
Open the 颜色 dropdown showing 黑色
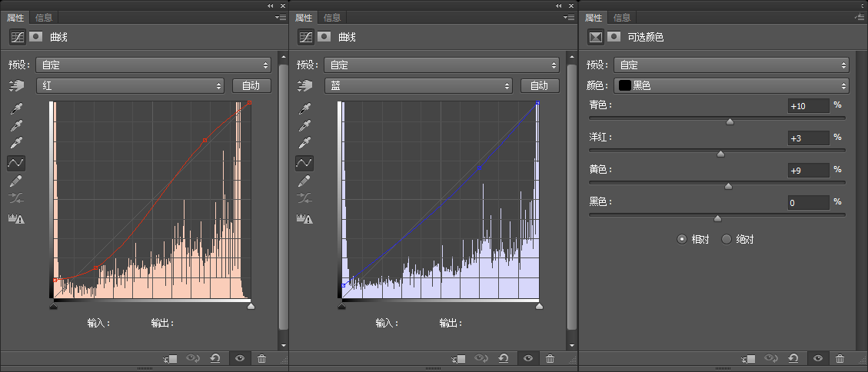[x=731, y=86]
